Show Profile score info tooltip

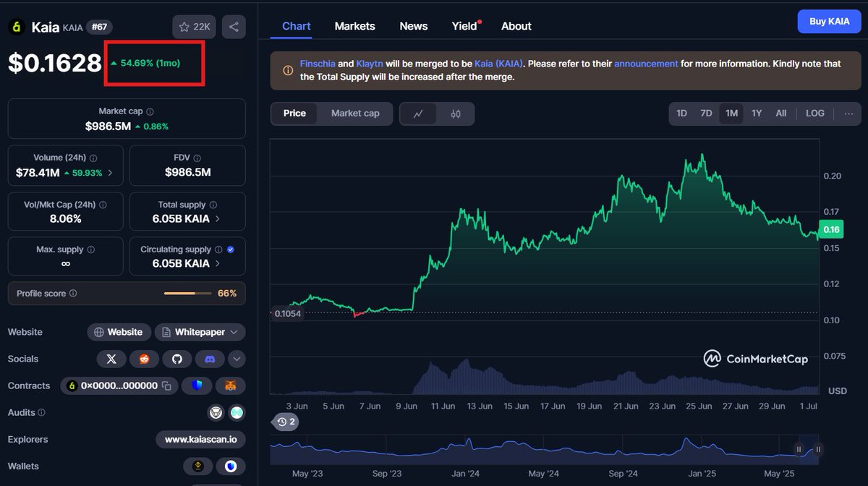point(73,294)
